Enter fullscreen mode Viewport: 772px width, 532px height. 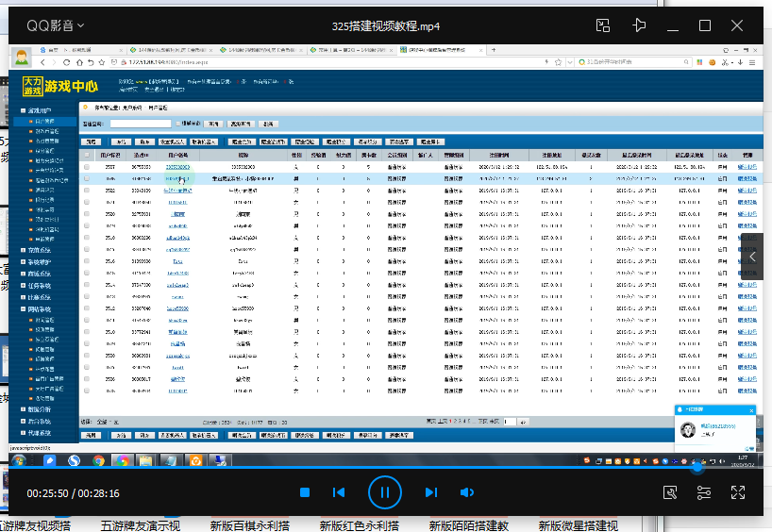click(738, 492)
